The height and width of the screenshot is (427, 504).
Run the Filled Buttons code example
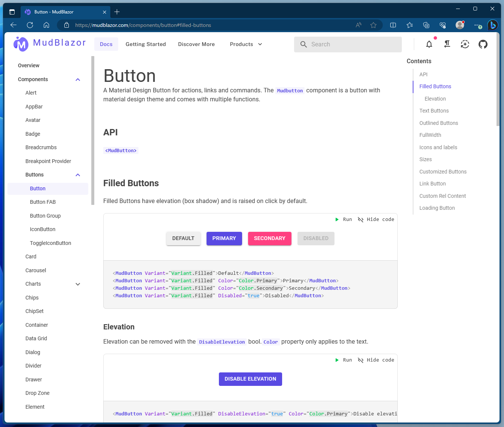[343, 219]
